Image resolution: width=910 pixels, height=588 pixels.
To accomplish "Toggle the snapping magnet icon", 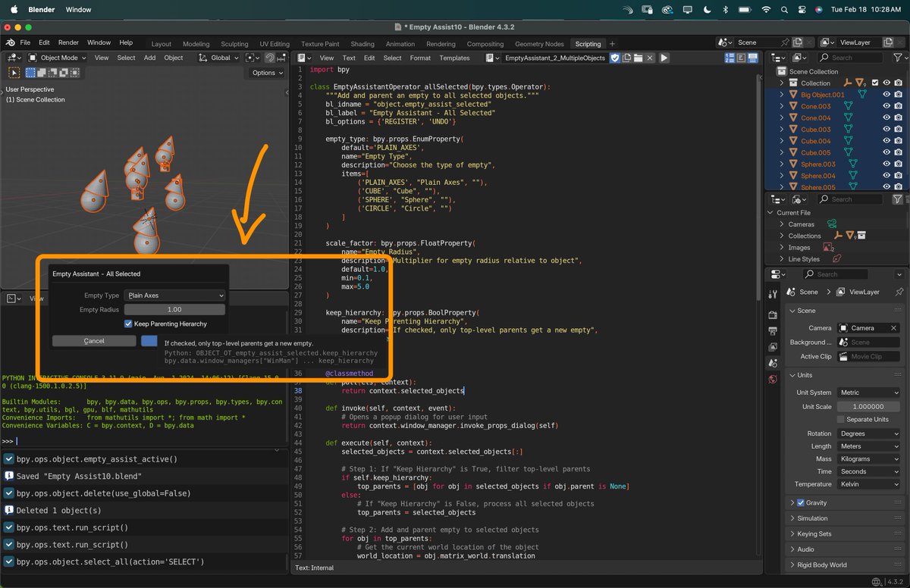I will pos(269,58).
